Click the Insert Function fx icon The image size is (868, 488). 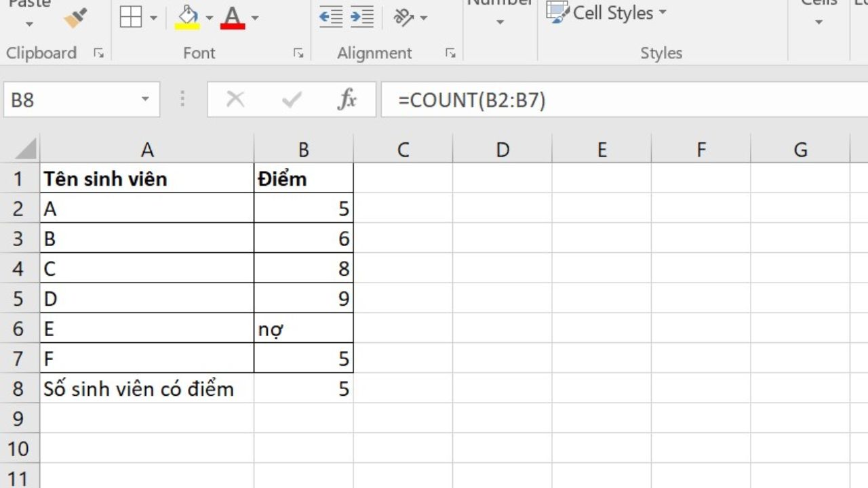pyautogui.click(x=347, y=100)
